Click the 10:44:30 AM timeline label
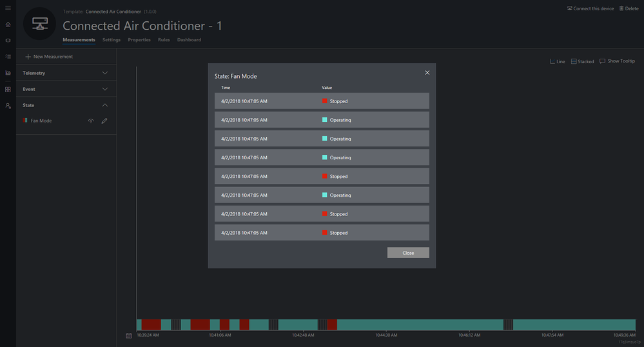 click(386, 335)
